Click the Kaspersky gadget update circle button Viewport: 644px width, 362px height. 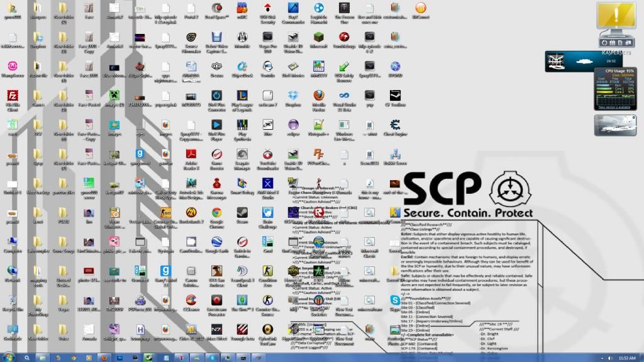(x=604, y=43)
